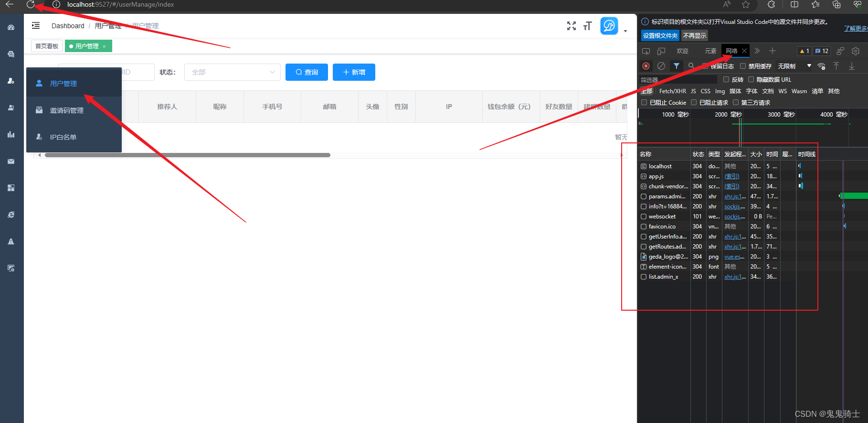
Task: Click the 不再显示 button
Action: point(695,35)
